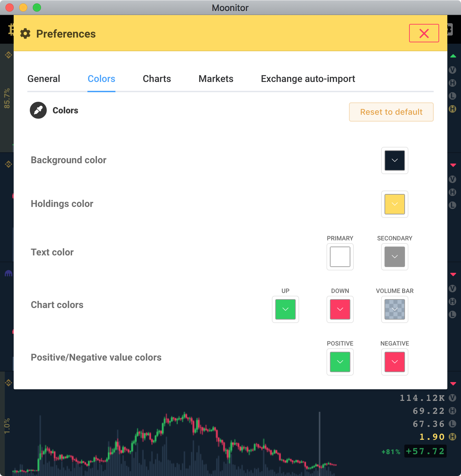Click the eyedropper Colors section icon
461x476 pixels.
coord(38,110)
